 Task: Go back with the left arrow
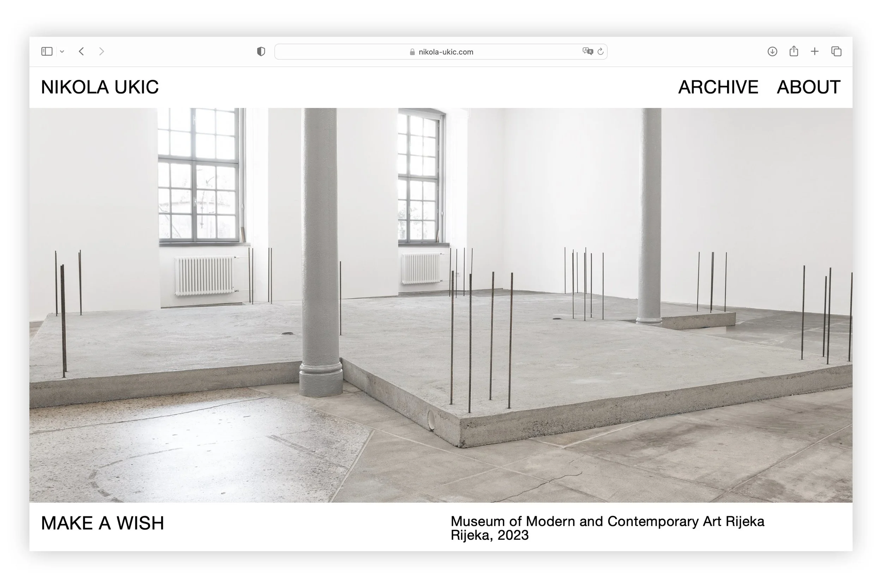tap(81, 51)
